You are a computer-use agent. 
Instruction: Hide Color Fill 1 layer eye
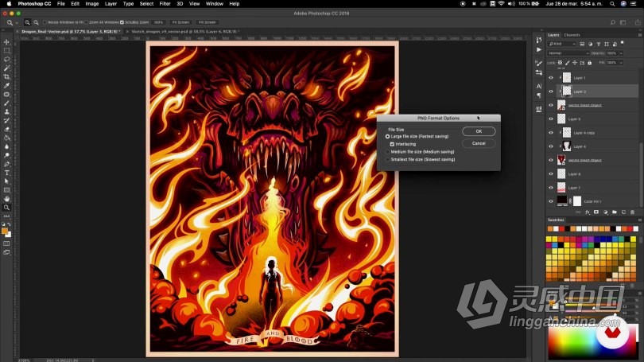(x=551, y=201)
